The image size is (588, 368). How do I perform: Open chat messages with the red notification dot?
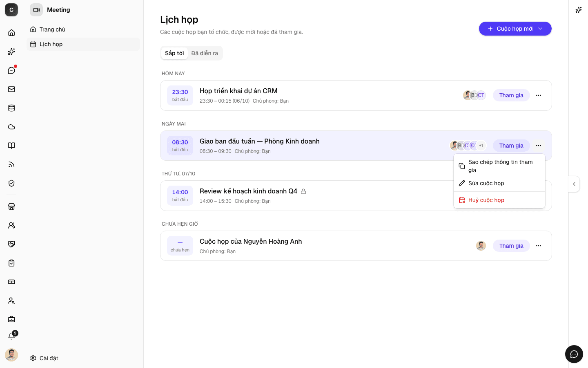(11, 70)
